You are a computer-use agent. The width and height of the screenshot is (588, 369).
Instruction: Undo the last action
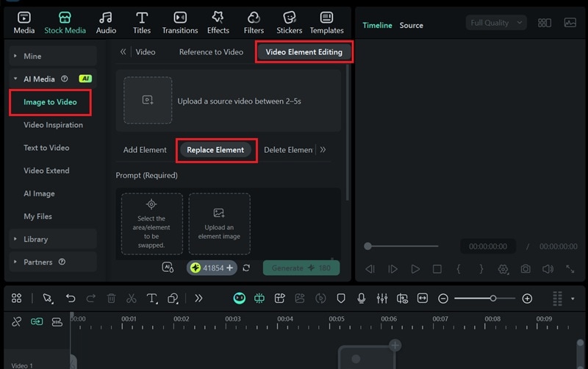[x=71, y=298]
